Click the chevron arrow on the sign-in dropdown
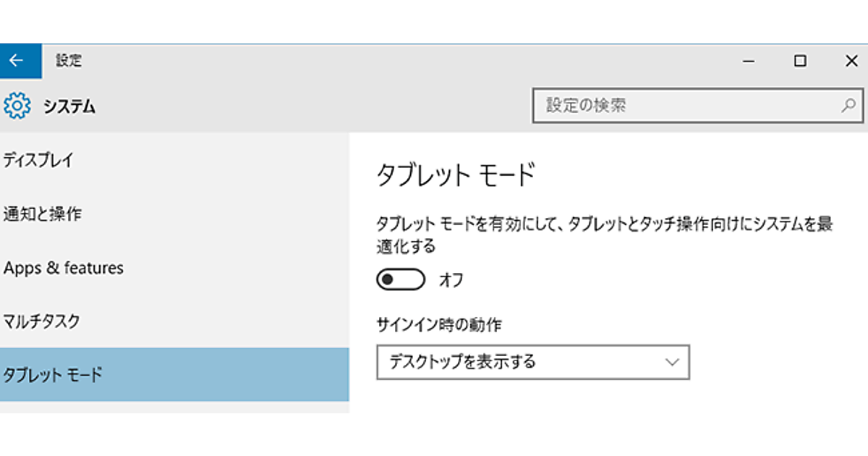 (672, 362)
